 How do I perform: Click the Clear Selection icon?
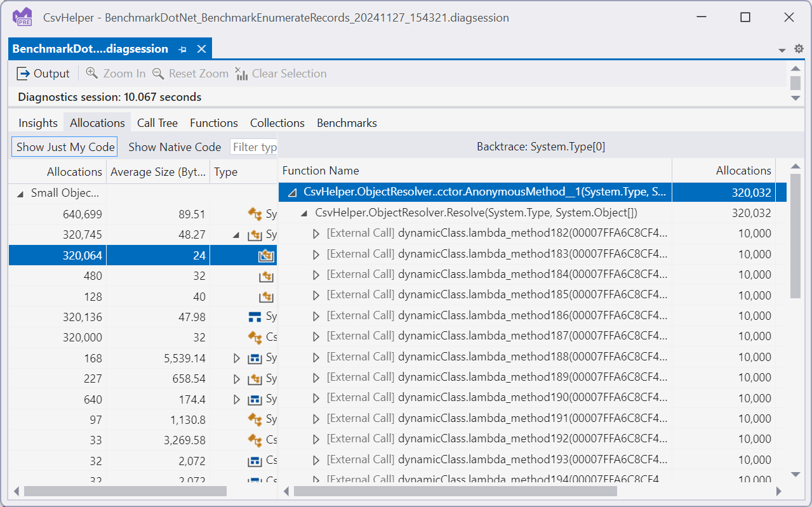[x=241, y=74]
